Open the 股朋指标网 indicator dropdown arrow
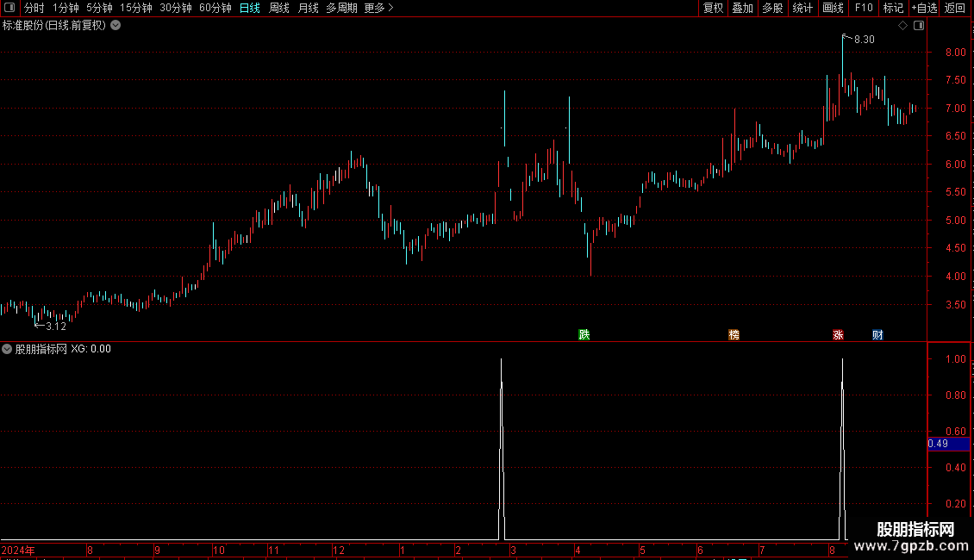The image size is (974, 560). tap(7, 349)
